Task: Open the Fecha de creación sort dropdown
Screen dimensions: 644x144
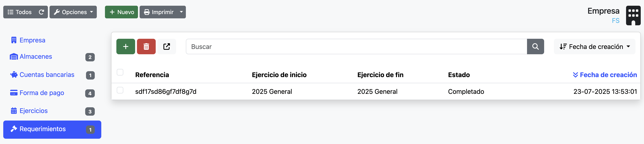Action: tap(594, 46)
